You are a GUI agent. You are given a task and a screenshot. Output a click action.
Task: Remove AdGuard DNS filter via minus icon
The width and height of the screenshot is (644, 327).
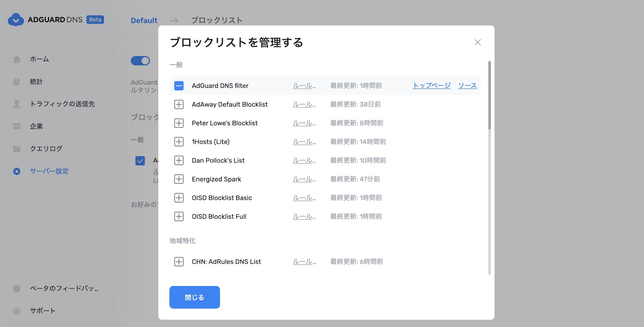coord(179,86)
